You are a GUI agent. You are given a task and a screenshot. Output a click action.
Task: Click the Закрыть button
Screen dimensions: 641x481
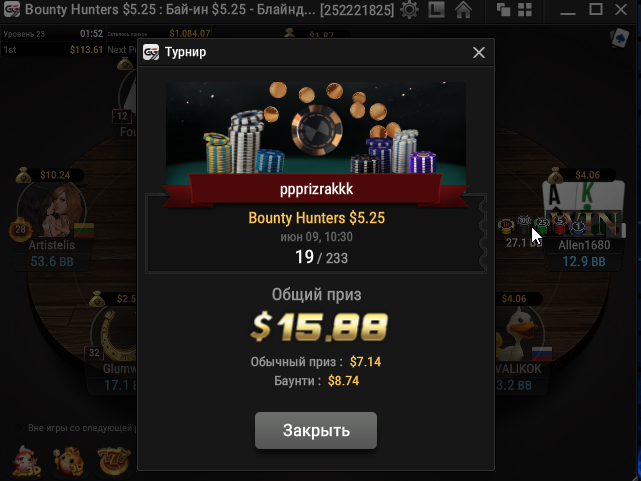click(x=316, y=430)
